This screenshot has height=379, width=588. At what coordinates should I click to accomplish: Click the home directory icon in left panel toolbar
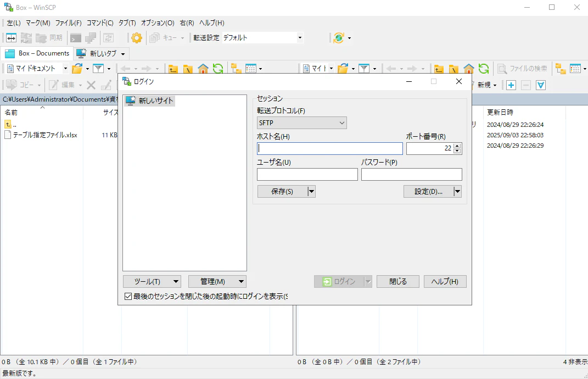[x=203, y=68]
